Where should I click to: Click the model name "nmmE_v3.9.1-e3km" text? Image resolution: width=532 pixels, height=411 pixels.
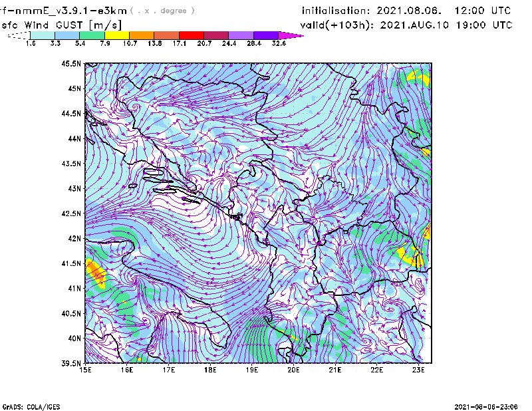(71, 11)
